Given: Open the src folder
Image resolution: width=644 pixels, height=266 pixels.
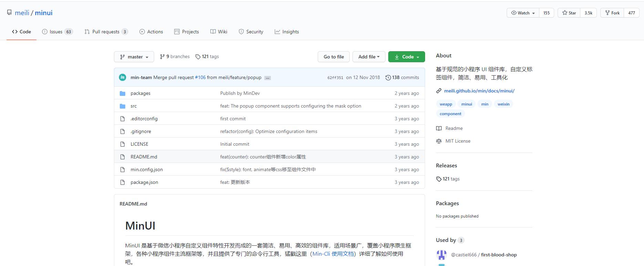Looking at the screenshot, I should click(x=134, y=106).
